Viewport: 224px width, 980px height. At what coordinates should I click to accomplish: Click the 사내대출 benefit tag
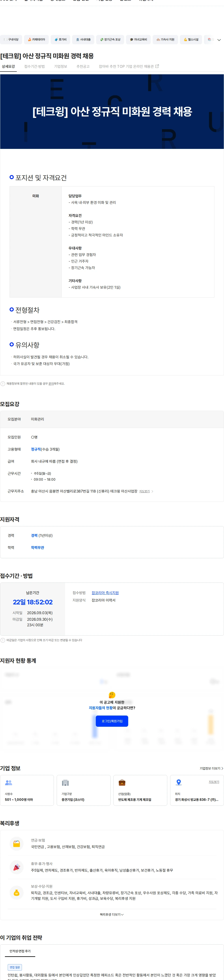(83, 40)
